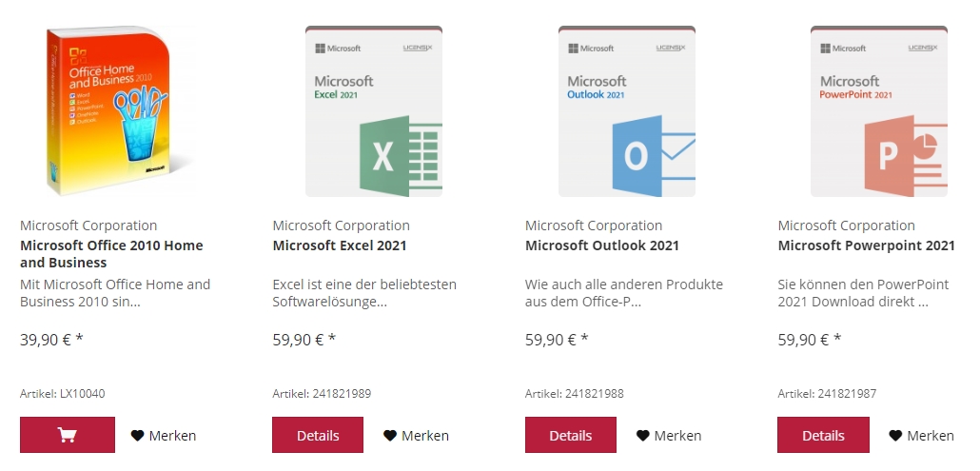Click Details button for Microsoft Excel 2021
This screenshot has width=980, height=471.
[318, 435]
